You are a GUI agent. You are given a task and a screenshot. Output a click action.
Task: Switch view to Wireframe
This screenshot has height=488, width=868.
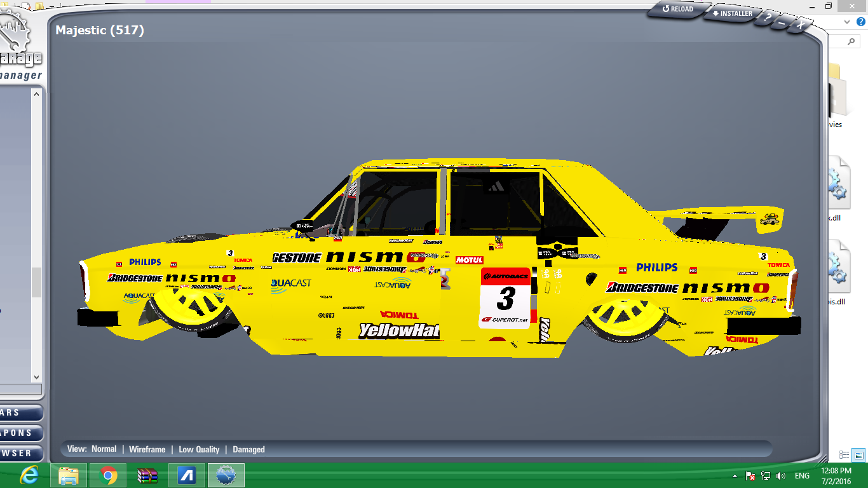click(147, 449)
